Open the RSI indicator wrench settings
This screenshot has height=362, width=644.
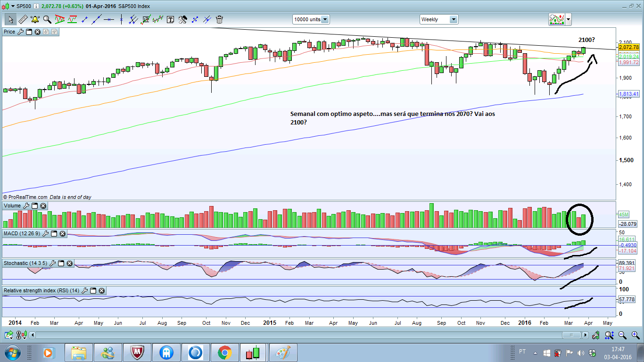pyautogui.click(x=85, y=291)
